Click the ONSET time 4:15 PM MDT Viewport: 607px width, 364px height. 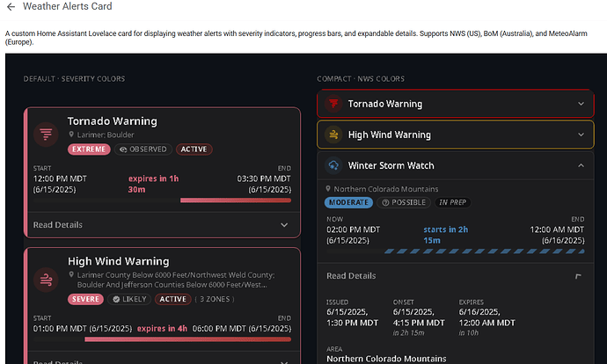pos(419,323)
